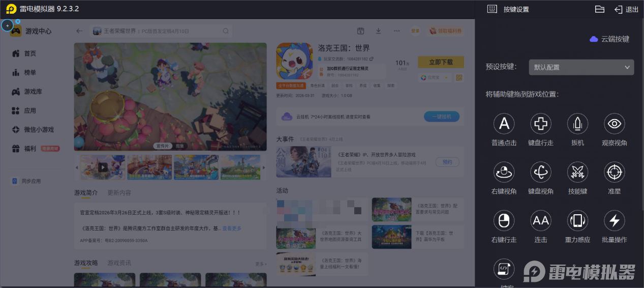Viewport: 644px width, 288px height.
Task: Show next thumbnails with right arrow
Action: coord(264,167)
